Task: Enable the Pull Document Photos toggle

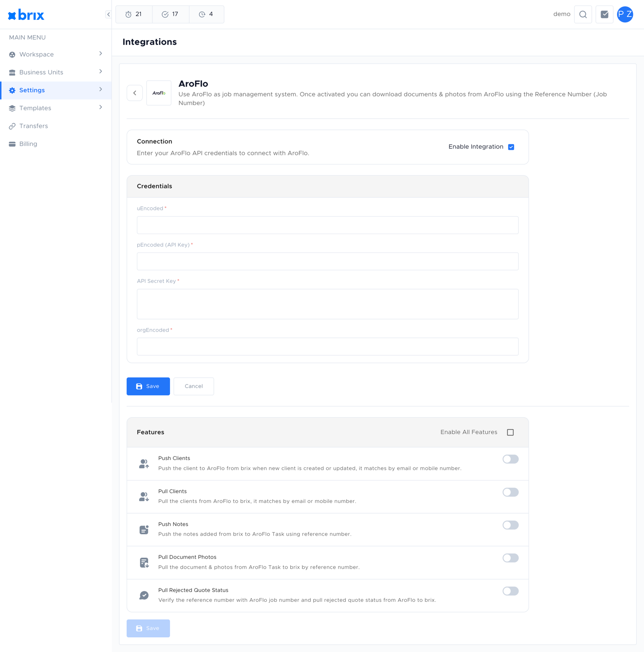Action: click(510, 558)
